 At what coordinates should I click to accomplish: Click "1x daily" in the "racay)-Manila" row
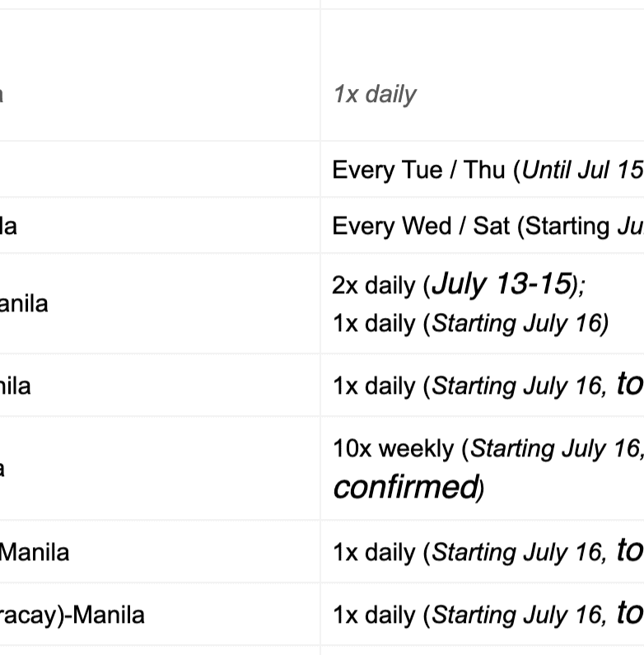pos(373,615)
